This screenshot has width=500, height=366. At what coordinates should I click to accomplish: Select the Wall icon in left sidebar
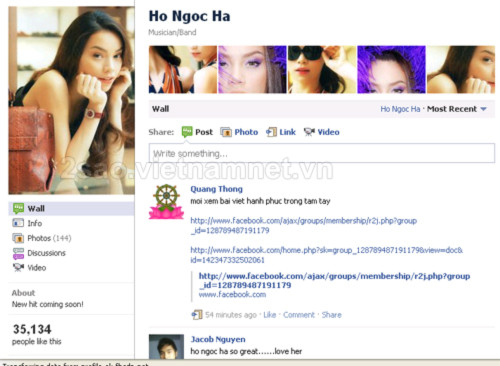[18, 209]
